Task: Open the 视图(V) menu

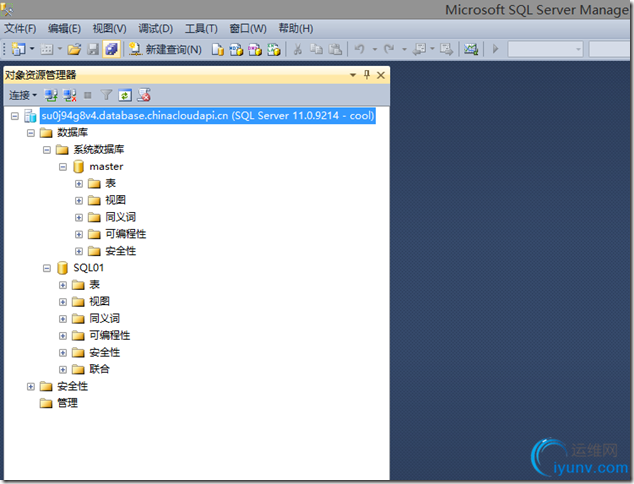Action: [x=110, y=29]
